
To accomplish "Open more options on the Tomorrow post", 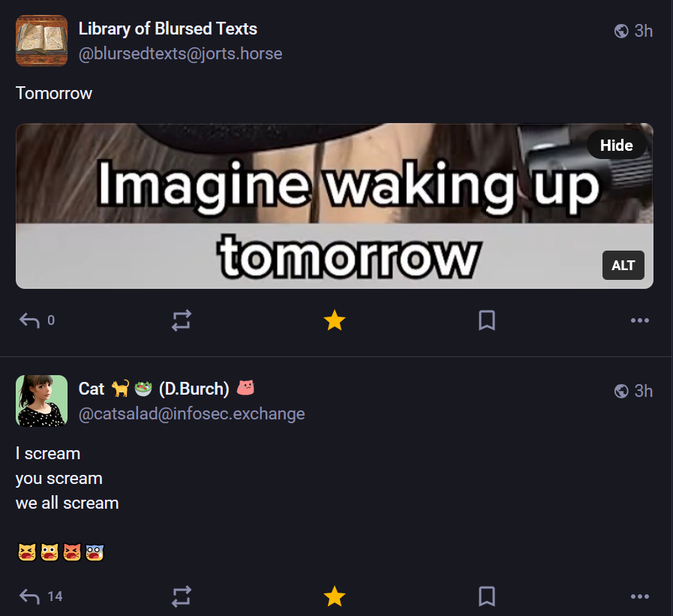I will (x=639, y=320).
